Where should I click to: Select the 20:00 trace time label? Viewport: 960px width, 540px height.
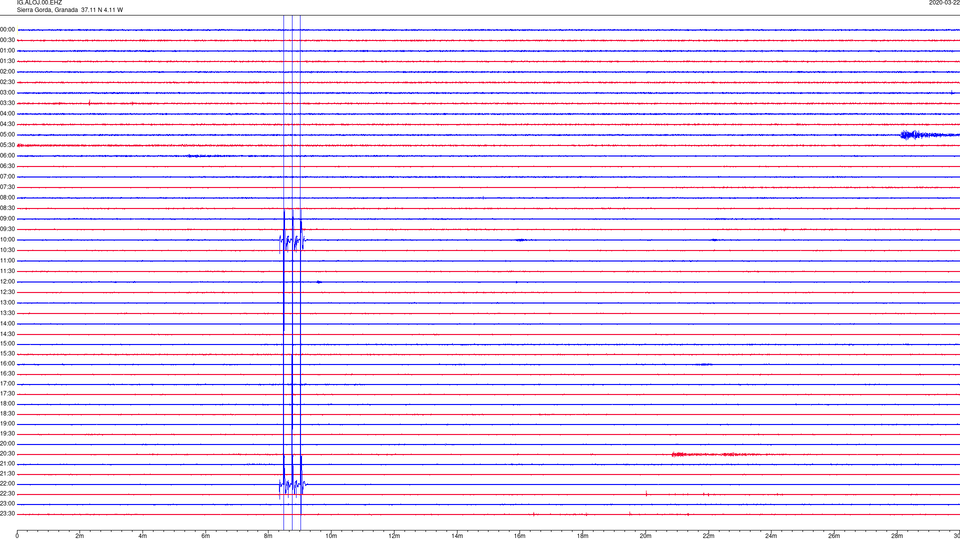point(7,444)
